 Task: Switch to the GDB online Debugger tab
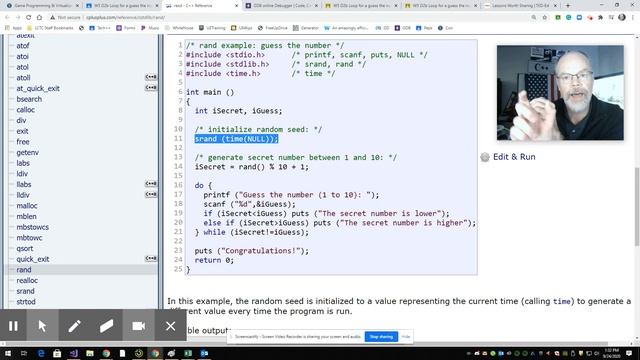[282, 6]
